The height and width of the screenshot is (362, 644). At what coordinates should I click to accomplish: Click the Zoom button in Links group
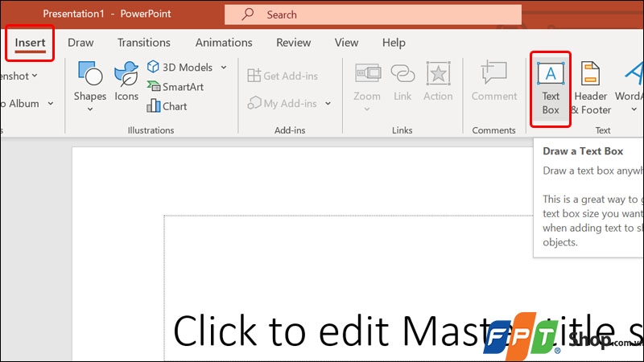pyautogui.click(x=367, y=82)
